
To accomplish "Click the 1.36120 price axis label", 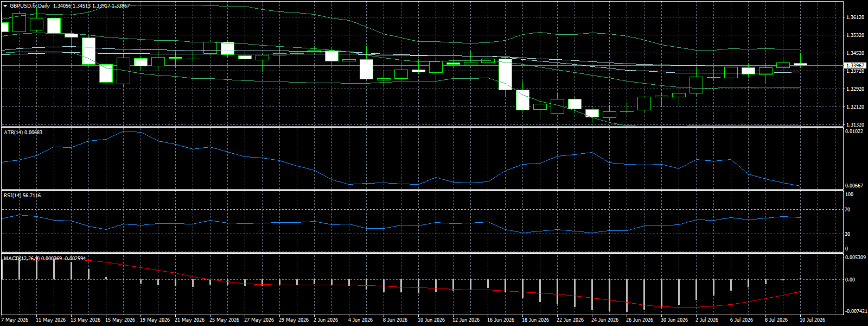I will (x=855, y=17).
